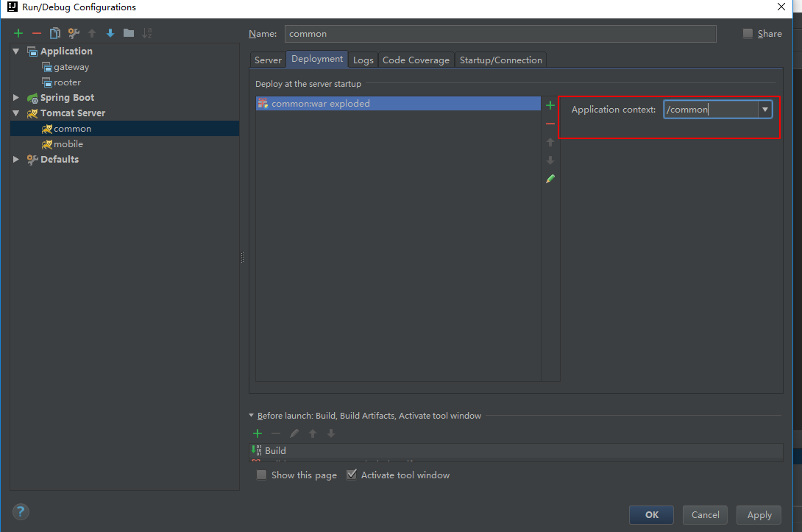This screenshot has height=532, width=802.
Task: Click the Apply button
Action: [759, 514]
